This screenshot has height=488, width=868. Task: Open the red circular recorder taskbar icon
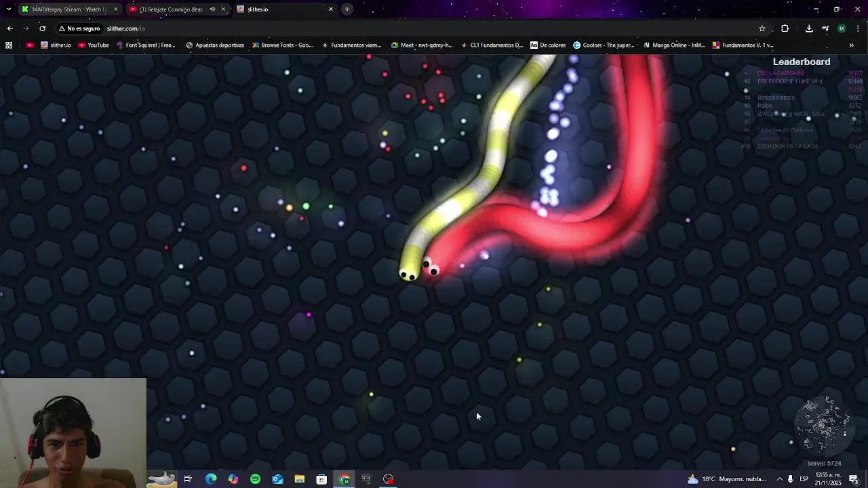click(389, 479)
